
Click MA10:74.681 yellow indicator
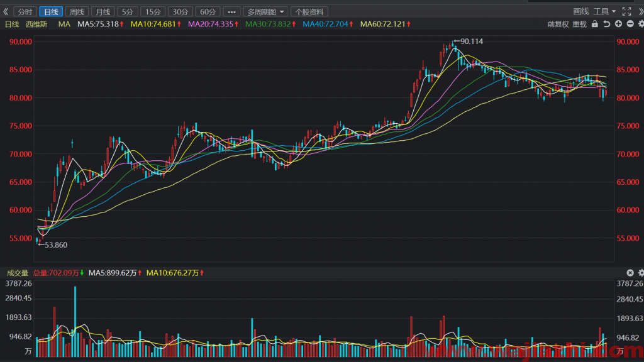coord(156,25)
